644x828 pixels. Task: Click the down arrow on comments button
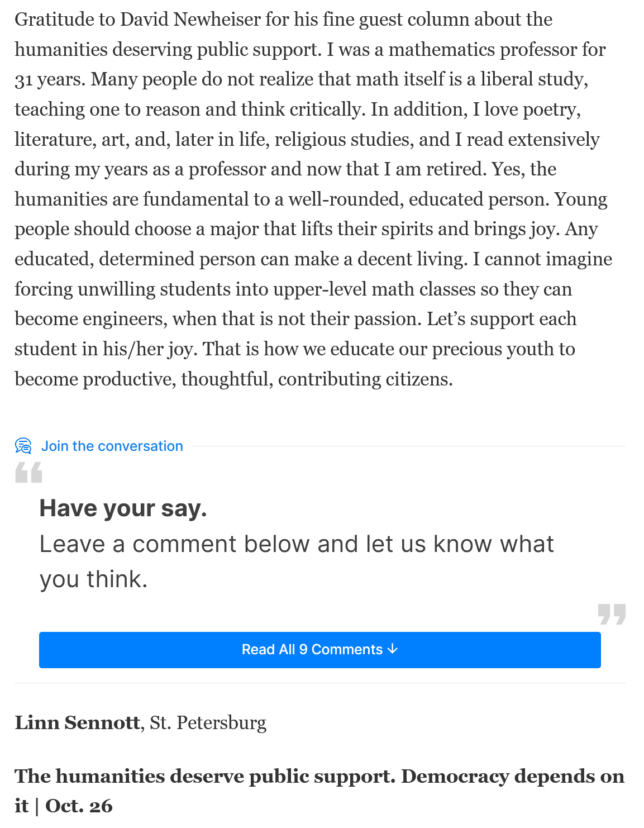[393, 649]
